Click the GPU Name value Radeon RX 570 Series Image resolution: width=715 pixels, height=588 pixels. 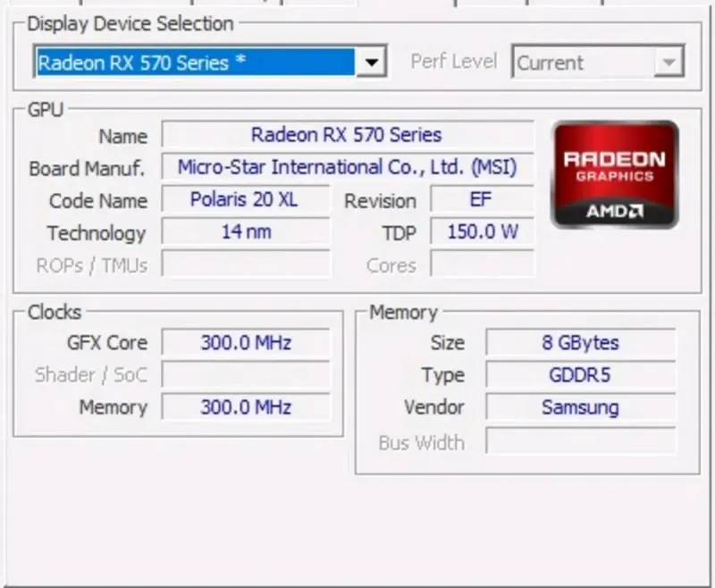pyautogui.click(x=348, y=134)
